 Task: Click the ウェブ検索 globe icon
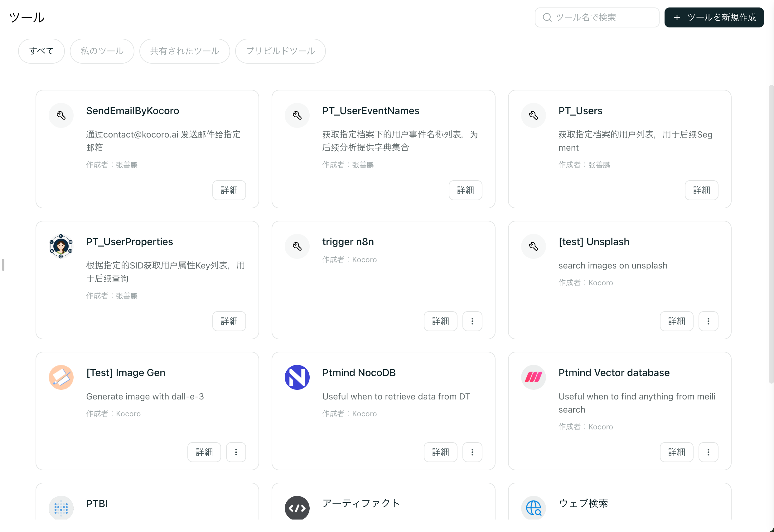click(x=533, y=508)
